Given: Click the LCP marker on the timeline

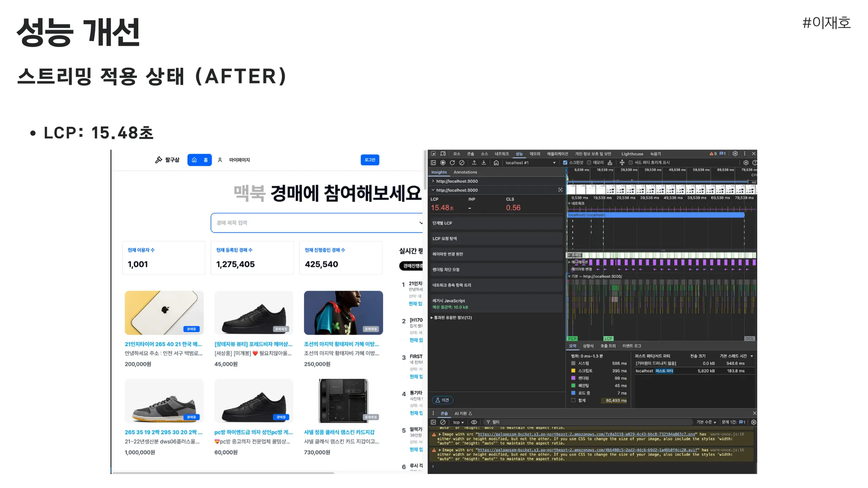Looking at the screenshot, I should pos(609,338).
